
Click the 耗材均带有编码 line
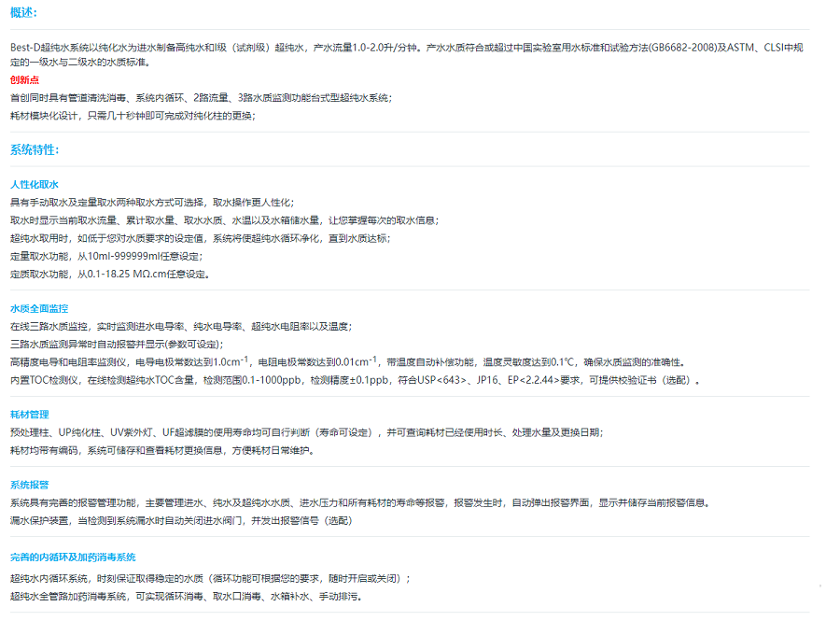tap(161, 450)
